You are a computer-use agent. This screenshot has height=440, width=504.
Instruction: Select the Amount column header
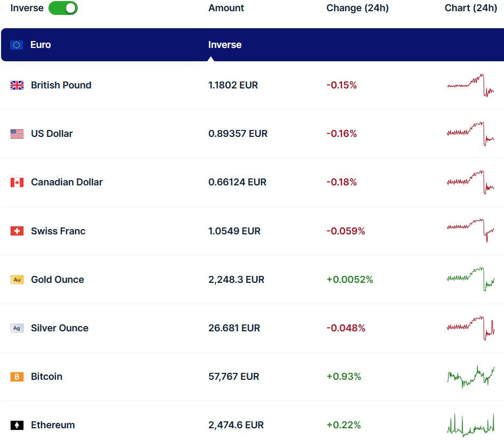coord(226,8)
